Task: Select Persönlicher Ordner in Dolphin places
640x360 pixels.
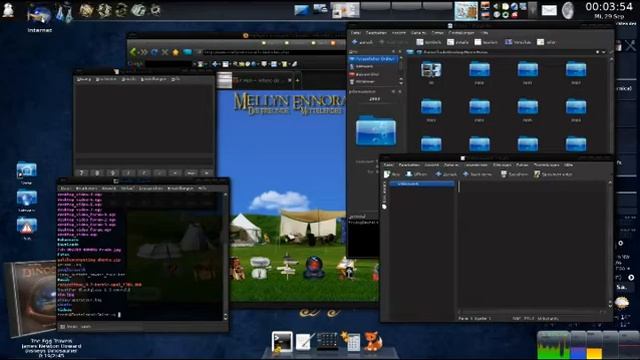Action: (373, 59)
